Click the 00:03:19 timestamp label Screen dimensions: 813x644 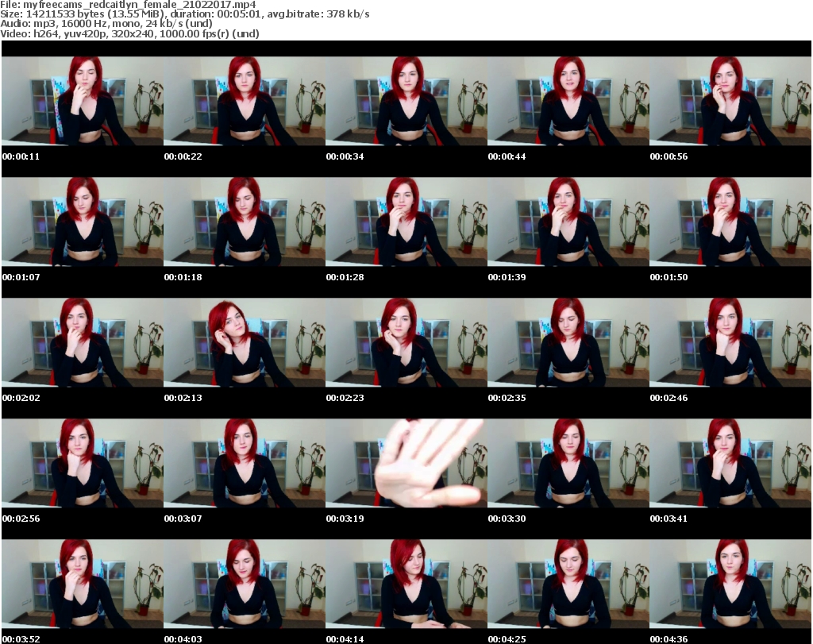click(345, 519)
